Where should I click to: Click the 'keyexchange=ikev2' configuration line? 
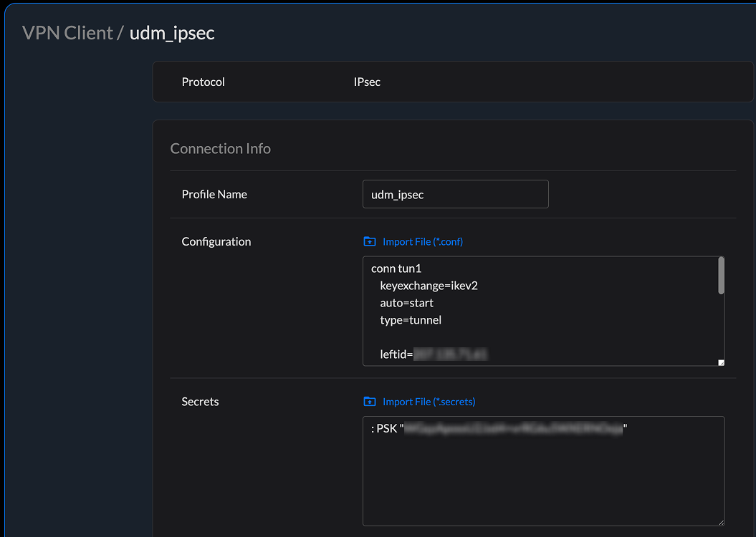[429, 286]
